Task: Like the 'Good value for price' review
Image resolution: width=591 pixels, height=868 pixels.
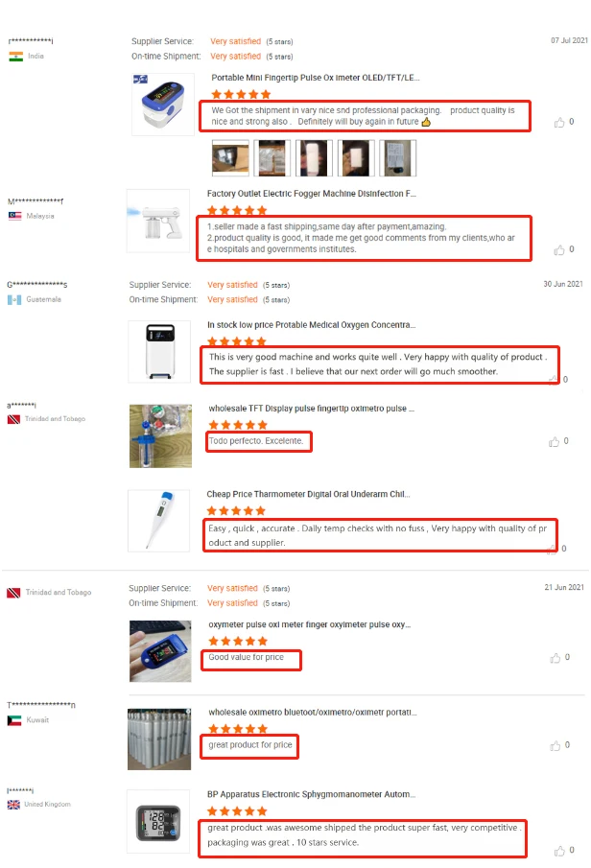Action: [555, 658]
